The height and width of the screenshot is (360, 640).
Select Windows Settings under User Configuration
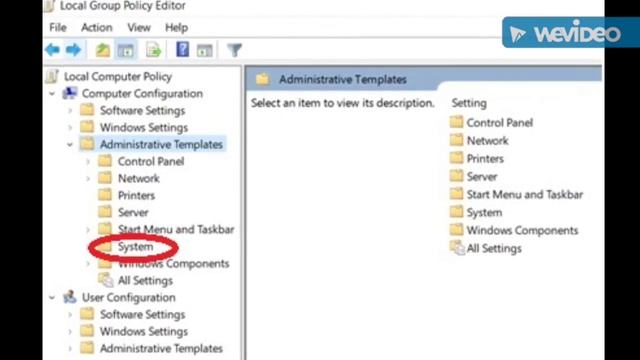pos(144,331)
